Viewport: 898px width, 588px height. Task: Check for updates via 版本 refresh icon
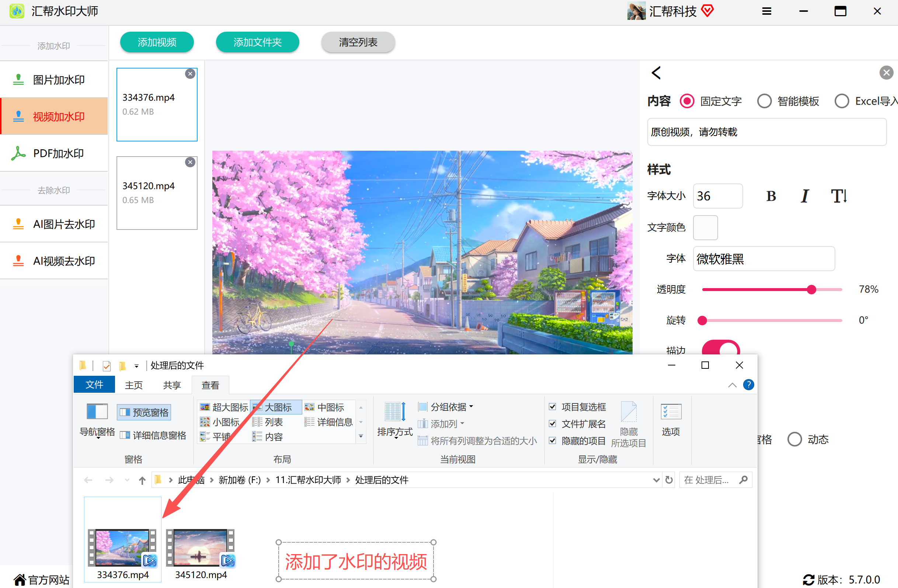pyautogui.click(x=808, y=580)
